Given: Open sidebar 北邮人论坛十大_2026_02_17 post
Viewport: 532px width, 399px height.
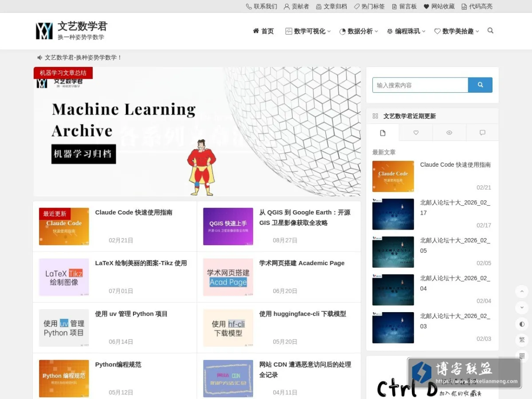Looking at the screenshot, I should pyautogui.click(x=455, y=207).
